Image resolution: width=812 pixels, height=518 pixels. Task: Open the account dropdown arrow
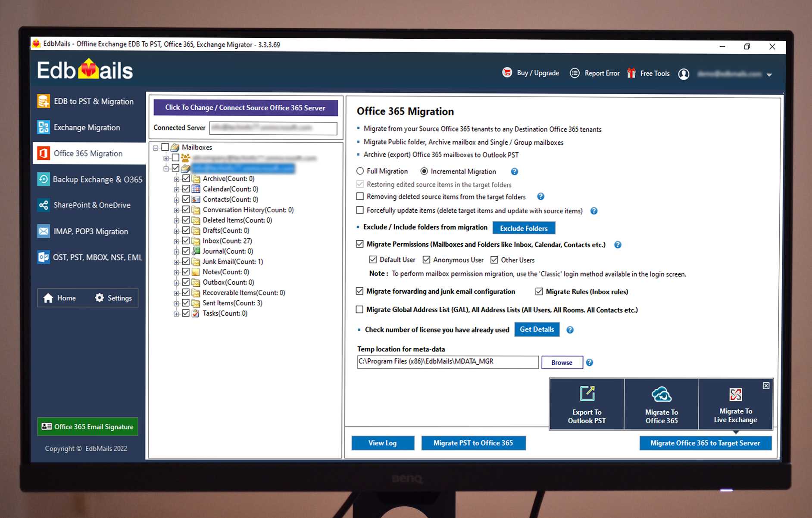[769, 75]
